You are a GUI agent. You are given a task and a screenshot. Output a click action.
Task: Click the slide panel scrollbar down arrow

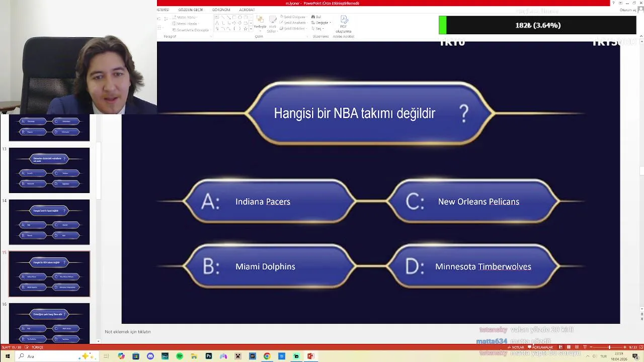pos(98,341)
